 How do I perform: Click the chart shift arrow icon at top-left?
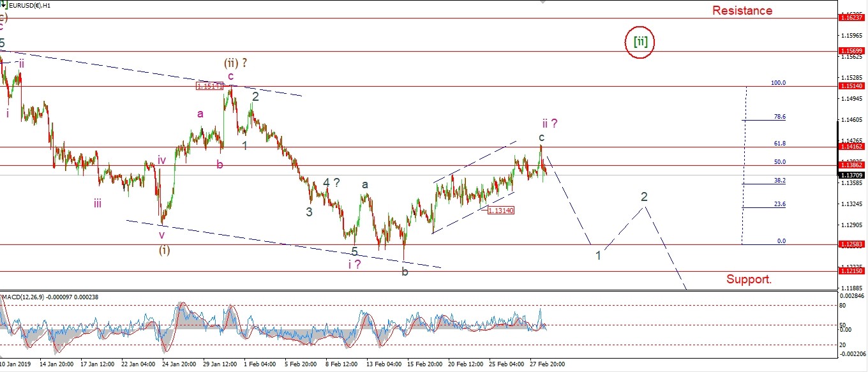pyautogui.click(x=3, y=5)
